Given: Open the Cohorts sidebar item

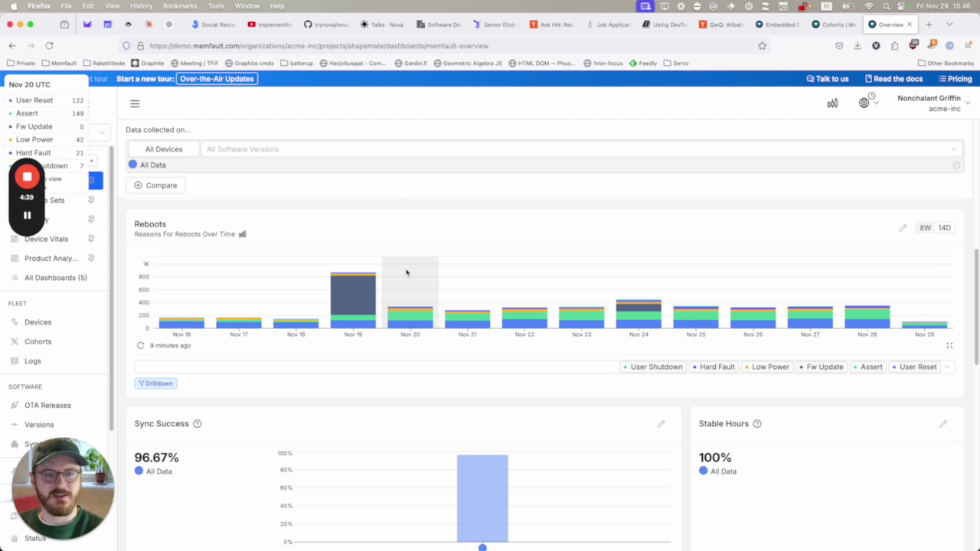Looking at the screenshot, I should [x=38, y=341].
